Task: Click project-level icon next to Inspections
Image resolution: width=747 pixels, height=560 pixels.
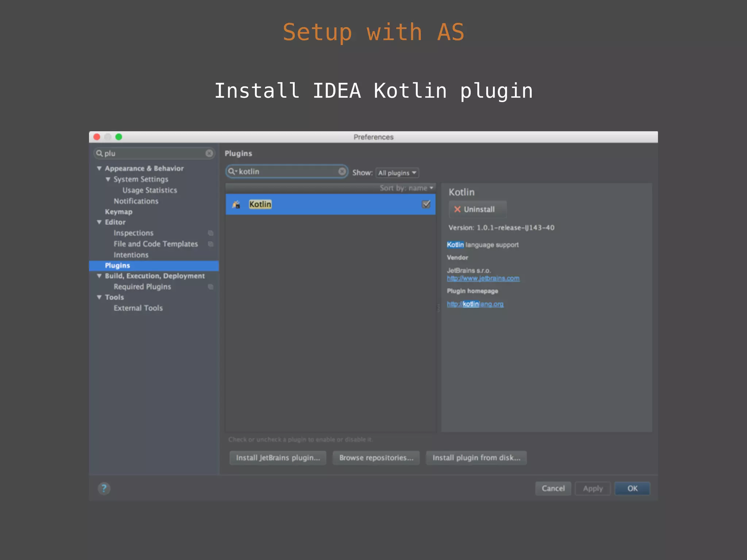Action: click(210, 233)
